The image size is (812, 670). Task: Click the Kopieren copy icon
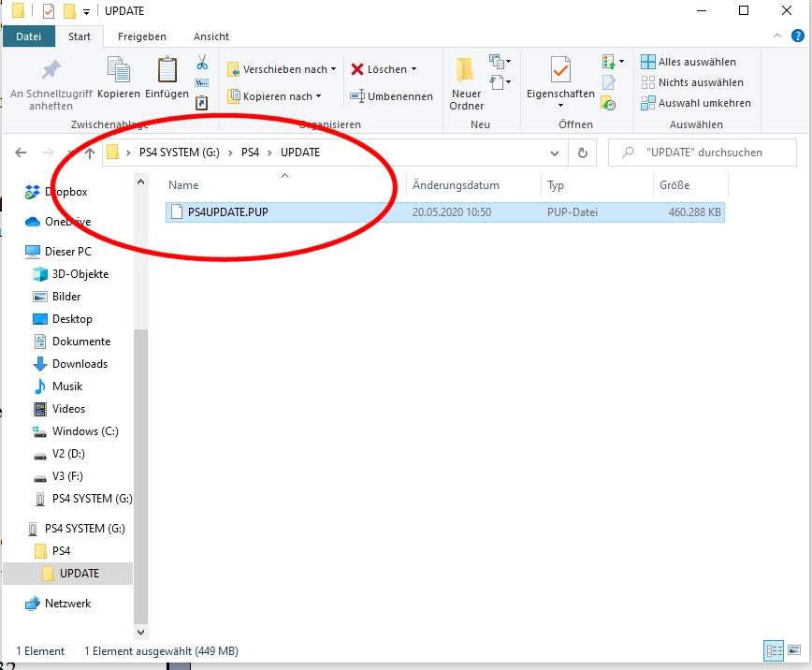[119, 70]
